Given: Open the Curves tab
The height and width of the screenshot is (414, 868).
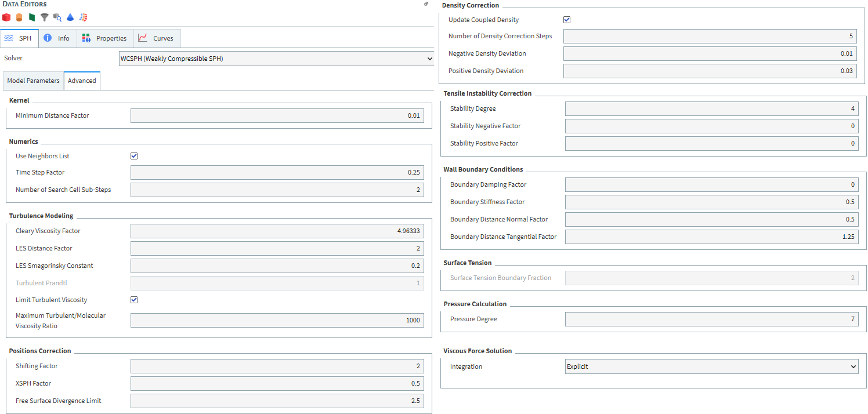Looking at the screenshot, I should tap(157, 38).
